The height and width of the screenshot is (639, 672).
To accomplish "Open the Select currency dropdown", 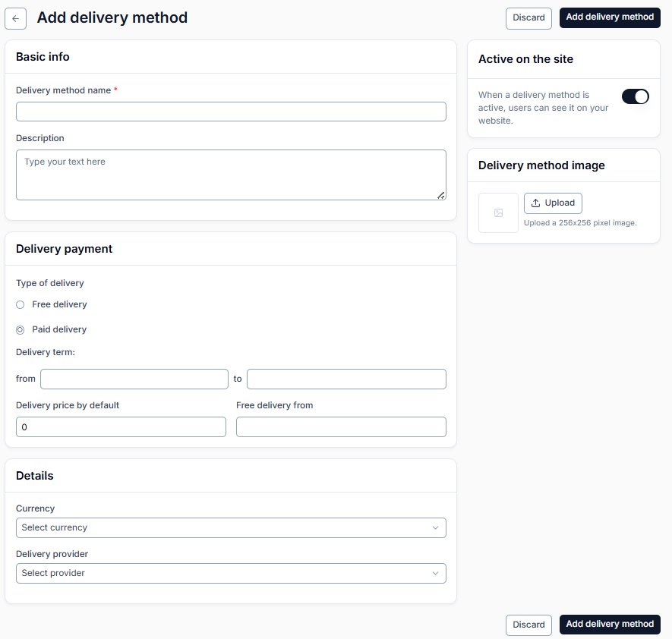I will pos(231,527).
